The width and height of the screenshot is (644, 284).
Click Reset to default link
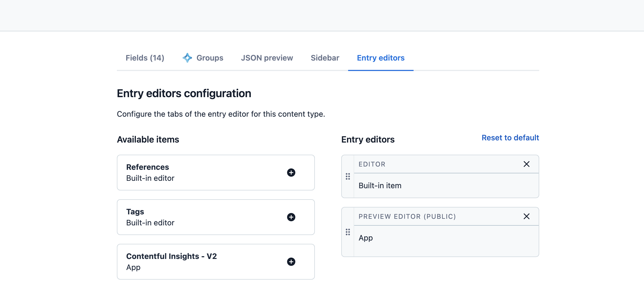[510, 138]
